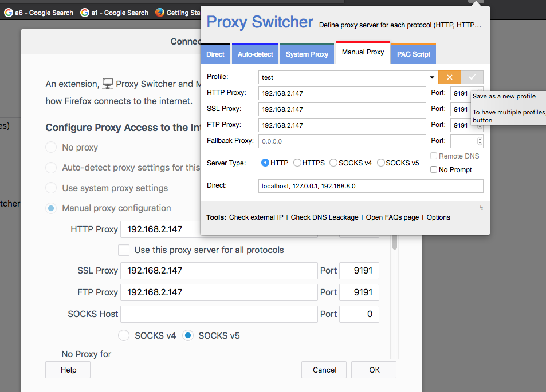The width and height of the screenshot is (546, 392).
Task: Click FTP Proxy field in Proxy Switcher
Action: click(342, 125)
